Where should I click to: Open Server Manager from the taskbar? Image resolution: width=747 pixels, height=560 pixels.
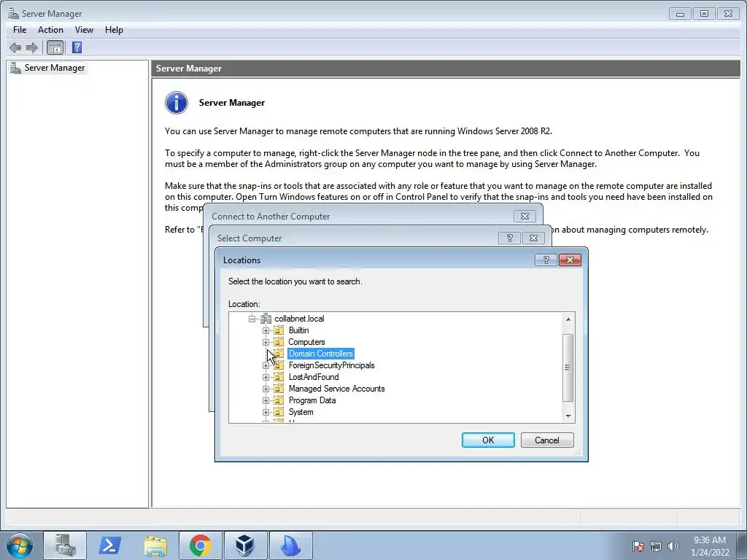click(x=65, y=546)
